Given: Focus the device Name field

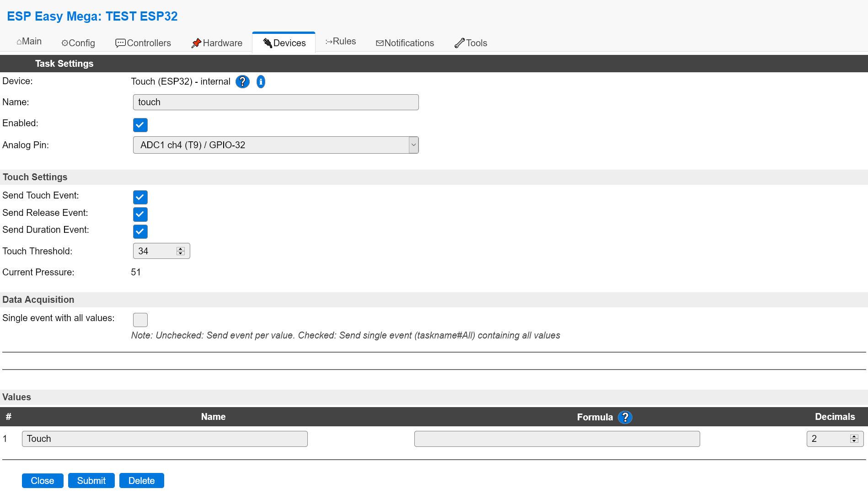Looking at the screenshot, I should [276, 102].
